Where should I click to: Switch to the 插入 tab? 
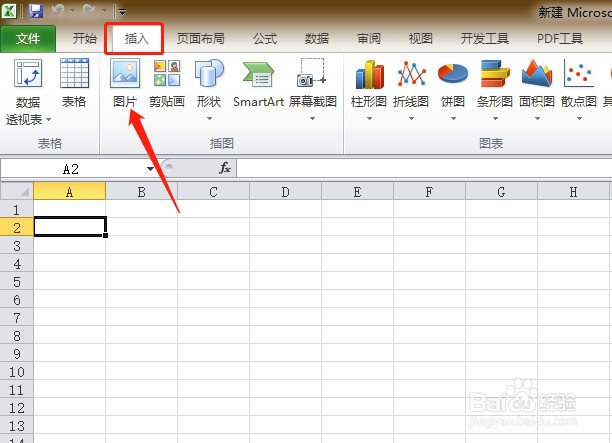click(x=136, y=38)
